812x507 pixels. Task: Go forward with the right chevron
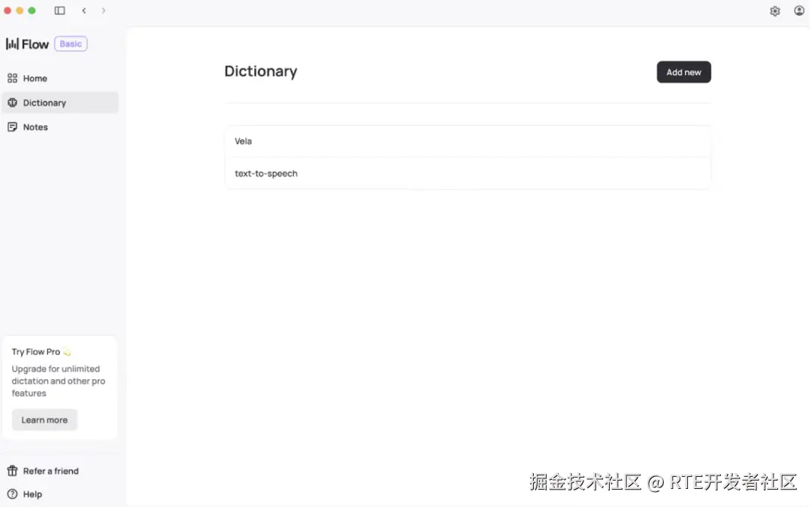(104, 11)
